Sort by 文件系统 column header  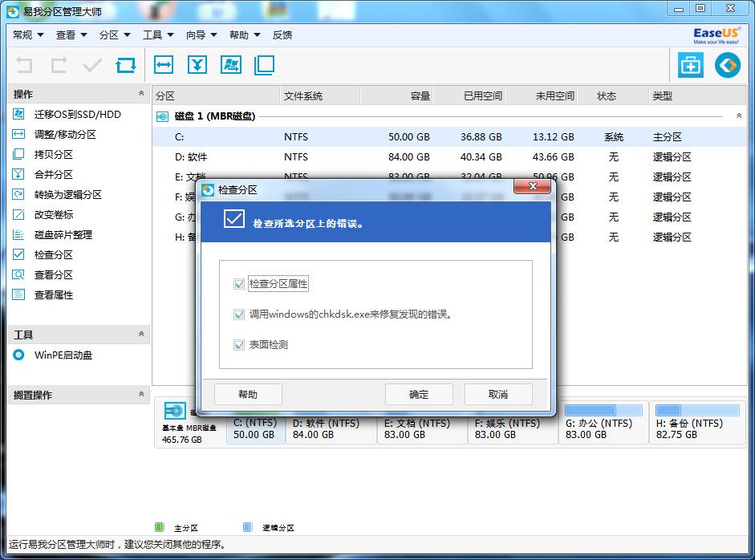[x=319, y=95]
